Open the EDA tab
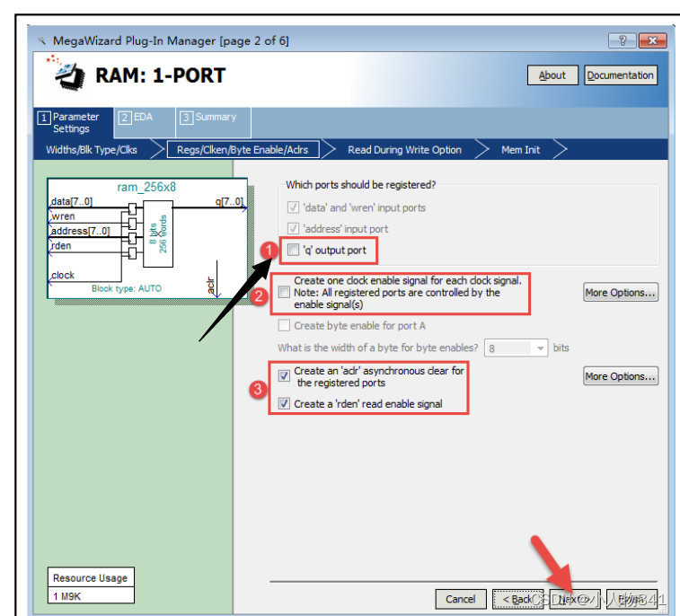The height and width of the screenshot is (616, 680). [x=145, y=123]
